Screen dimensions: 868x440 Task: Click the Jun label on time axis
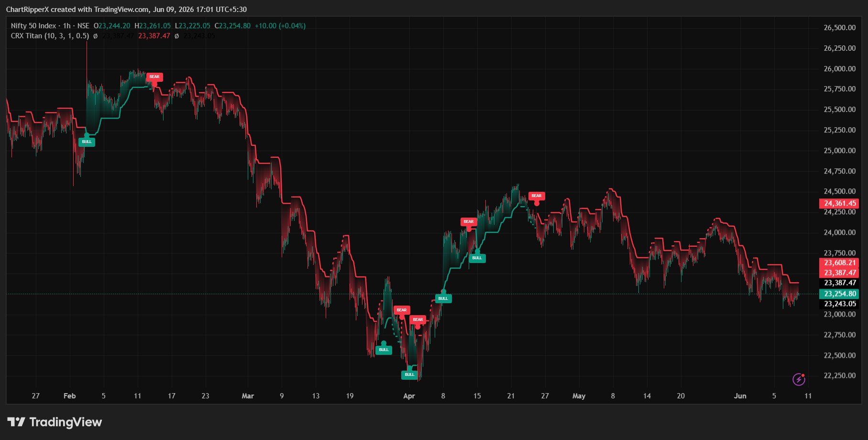(740, 396)
